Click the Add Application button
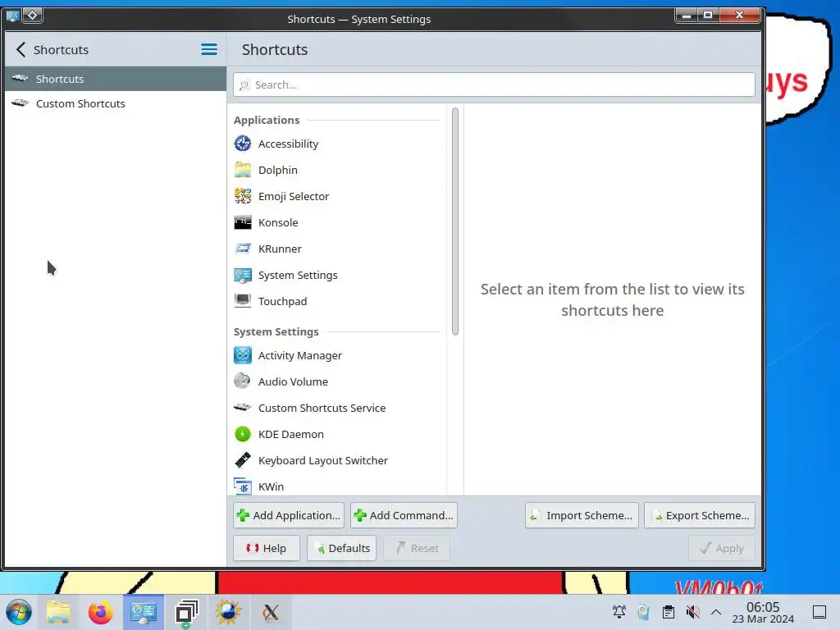The width and height of the screenshot is (840, 630). pos(289,515)
